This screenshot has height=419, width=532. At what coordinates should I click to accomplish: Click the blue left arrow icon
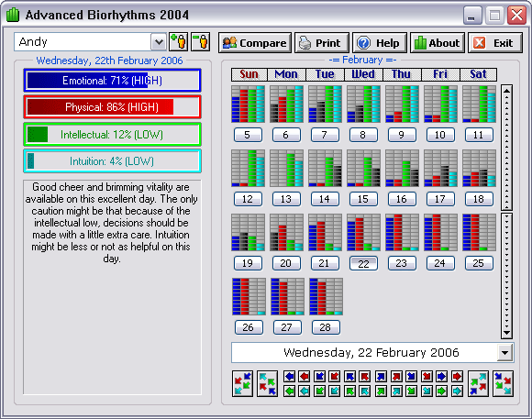coord(290,376)
